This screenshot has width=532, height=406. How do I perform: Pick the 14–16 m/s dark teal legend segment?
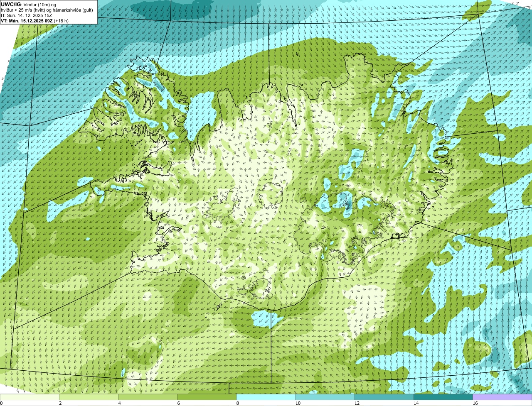coord(443,397)
